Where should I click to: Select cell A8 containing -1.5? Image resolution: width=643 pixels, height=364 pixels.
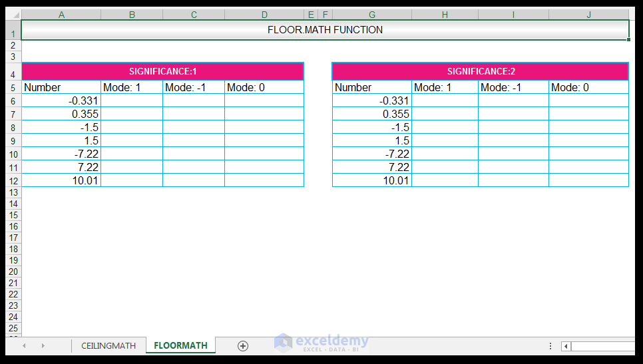pyautogui.click(x=61, y=127)
